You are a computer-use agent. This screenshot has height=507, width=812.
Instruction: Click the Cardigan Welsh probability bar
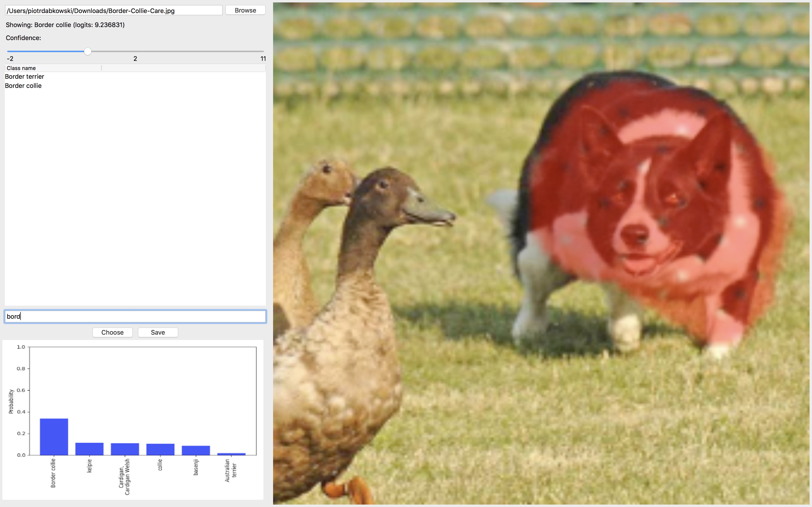tap(125, 449)
